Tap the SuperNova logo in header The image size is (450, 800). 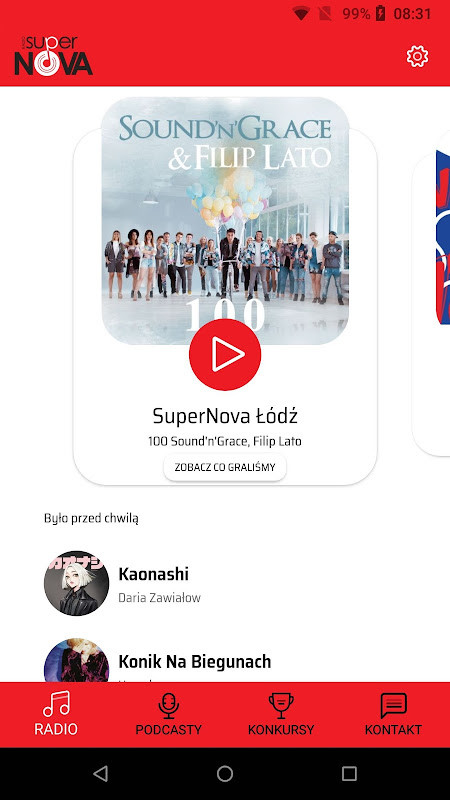tap(54, 56)
